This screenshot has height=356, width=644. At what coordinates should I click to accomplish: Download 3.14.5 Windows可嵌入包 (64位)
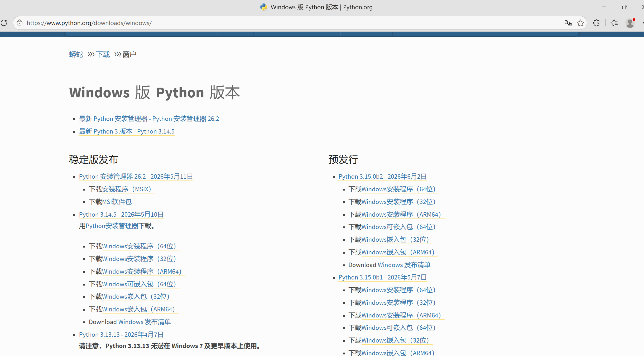[x=141, y=284]
